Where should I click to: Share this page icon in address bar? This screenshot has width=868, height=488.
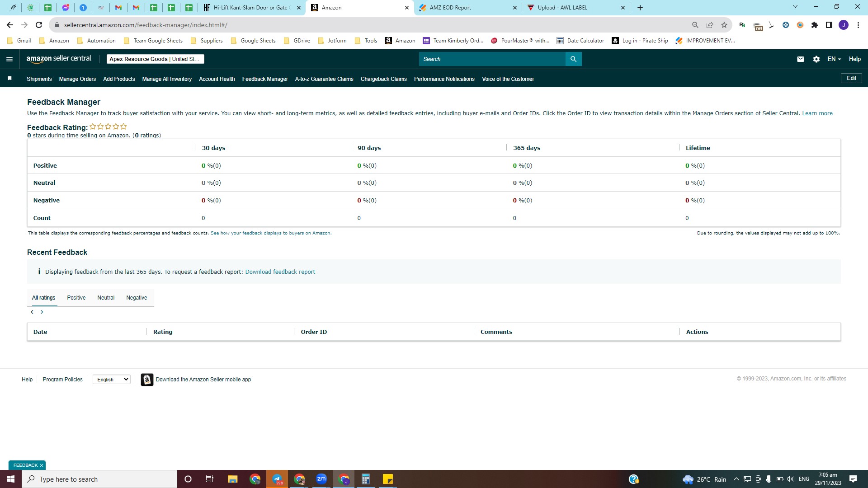710,25
